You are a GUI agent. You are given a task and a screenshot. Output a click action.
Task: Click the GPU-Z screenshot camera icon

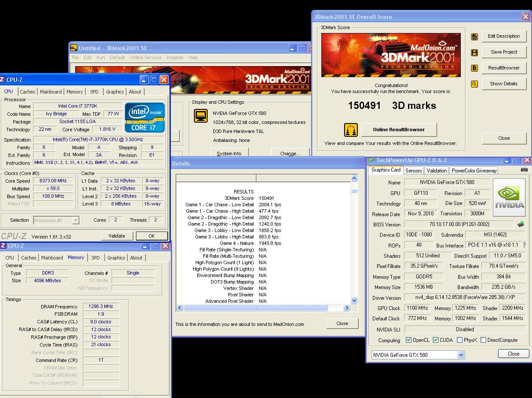(524, 170)
